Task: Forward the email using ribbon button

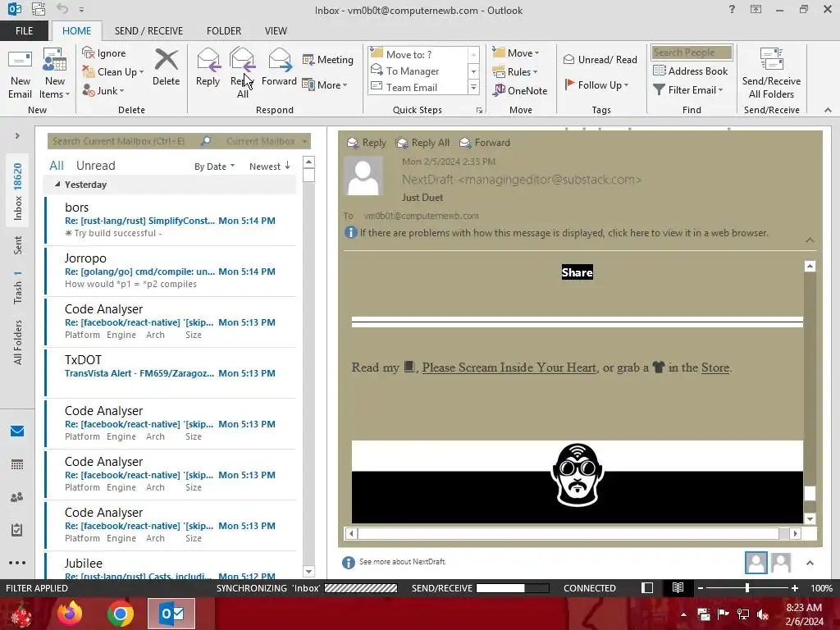Action: coord(279,68)
